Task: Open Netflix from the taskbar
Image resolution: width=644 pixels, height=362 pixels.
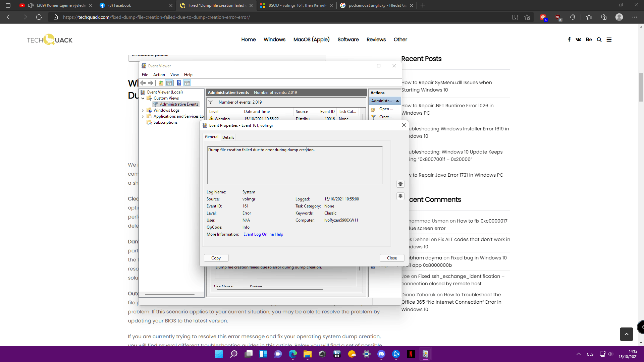Action: (x=411, y=354)
